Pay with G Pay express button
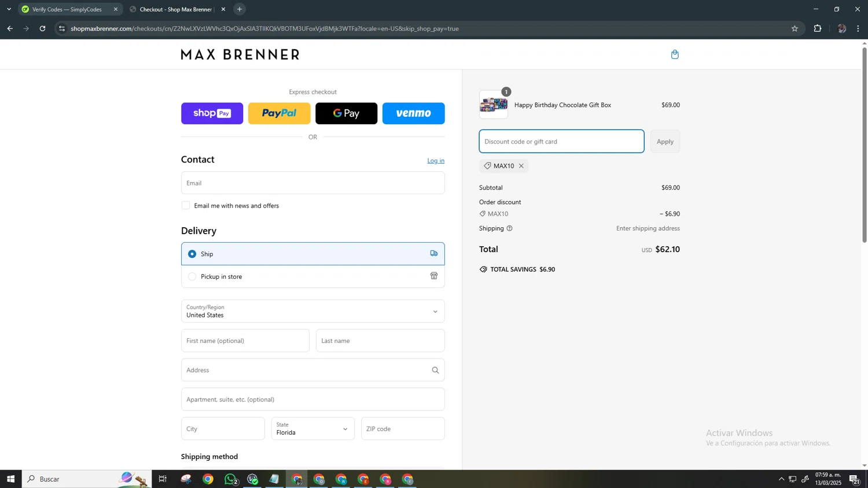Image resolution: width=868 pixels, height=488 pixels. [347, 113]
